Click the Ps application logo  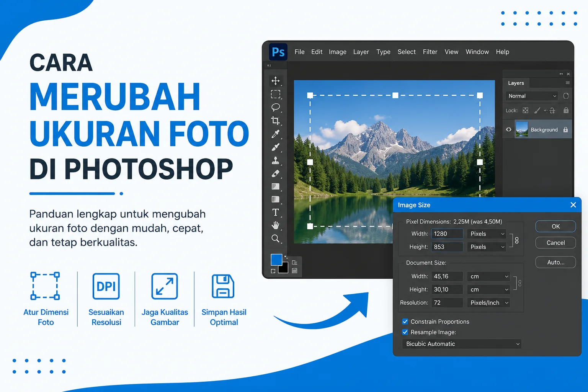click(x=278, y=52)
